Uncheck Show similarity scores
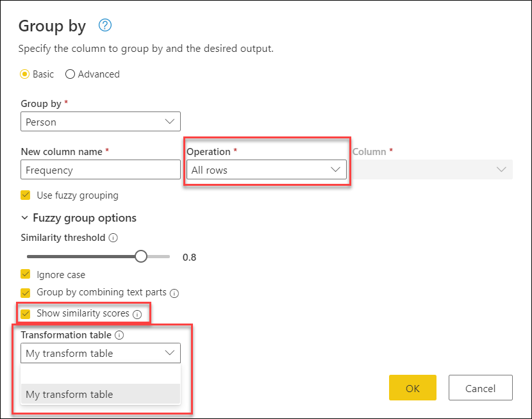Viewport: 532px width, 419px height. 26,313
